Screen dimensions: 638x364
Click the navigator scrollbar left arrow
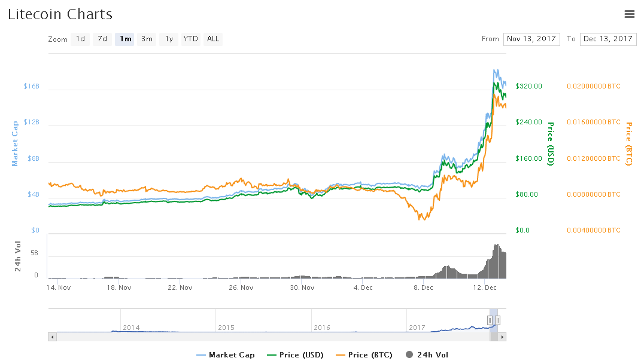click(52, 337)
